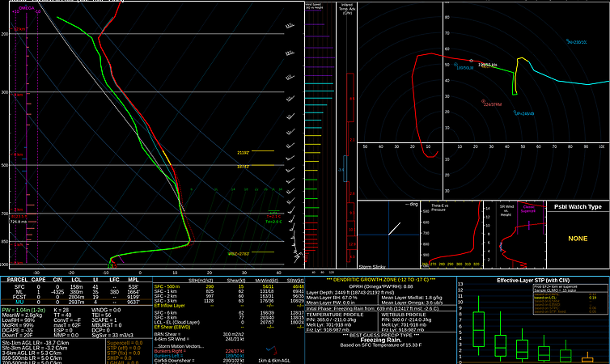Click the PARCEL column header
The height and width of the screenshot is (364, 610).
pyautogui.click(x=17, y=280)
